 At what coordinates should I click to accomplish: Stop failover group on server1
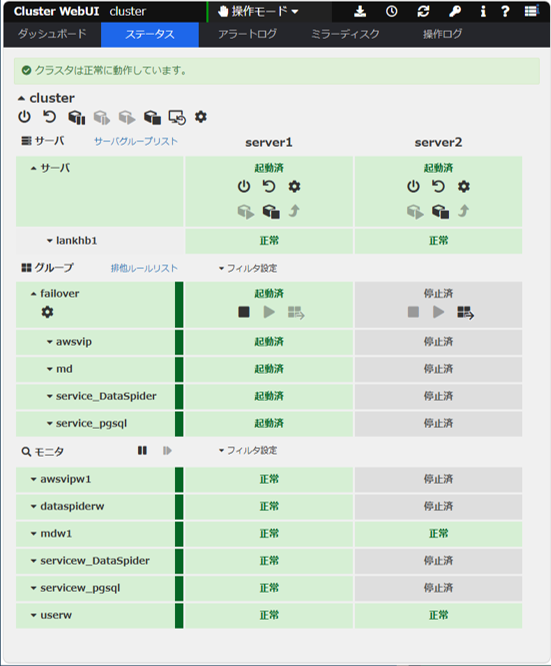click(x=244, y=312)
